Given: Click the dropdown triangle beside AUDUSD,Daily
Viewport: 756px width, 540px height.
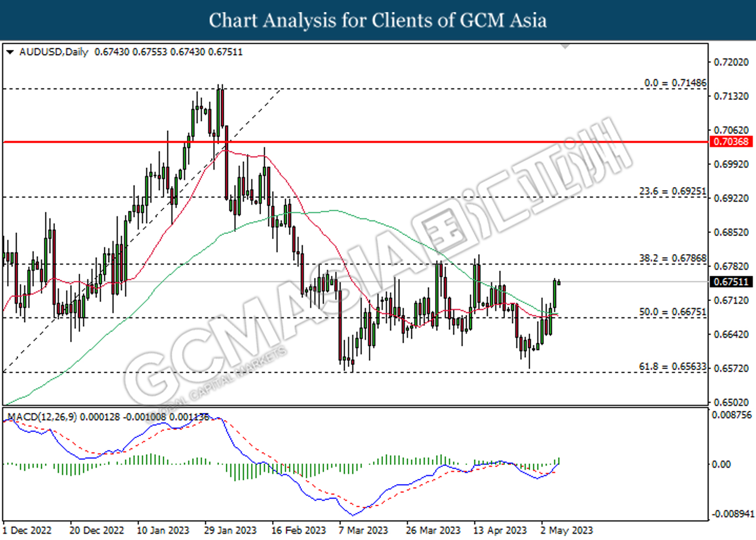Looking at the screenshot, I should [10, 52].
